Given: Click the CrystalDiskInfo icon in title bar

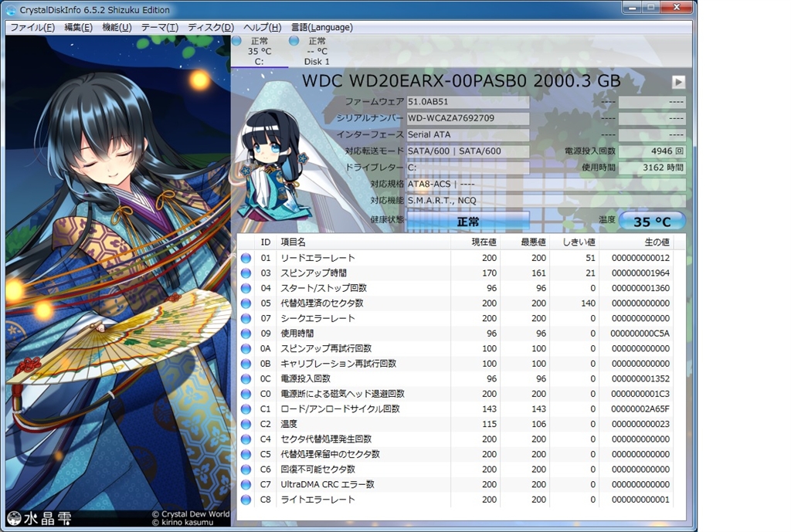Looking at the screenshot, I should [11, 10].
